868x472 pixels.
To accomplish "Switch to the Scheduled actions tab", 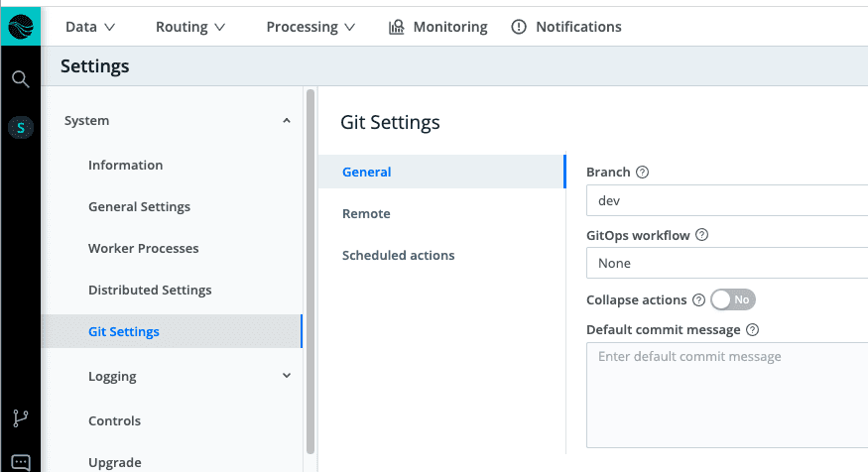I will click(398, 256).
